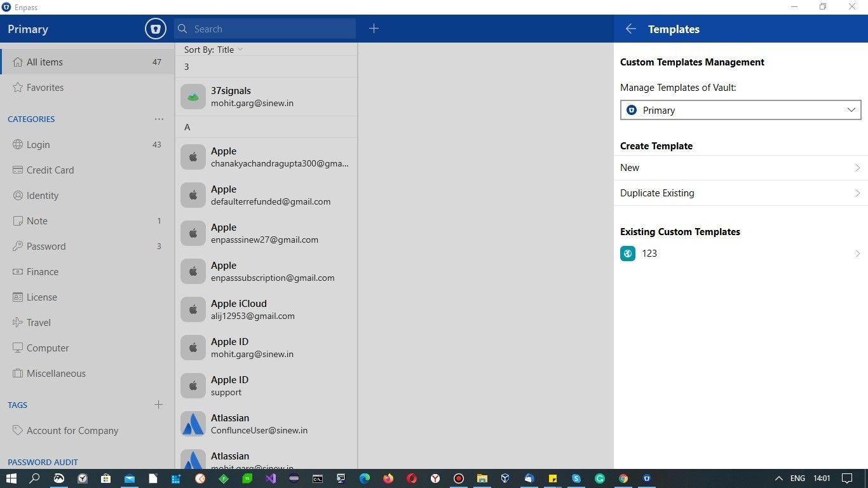
Task: Expand the Duplicate Existing chevron
Action: click(x=857, y=193)
